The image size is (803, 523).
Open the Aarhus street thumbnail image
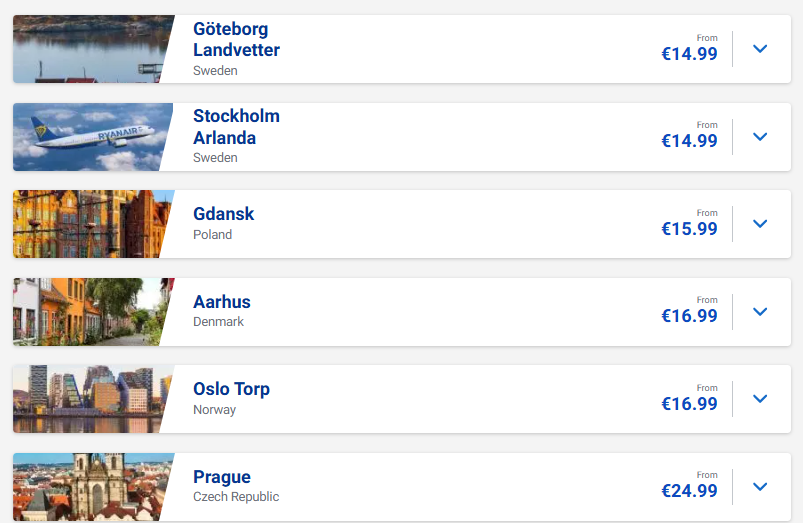pos(93,312)
